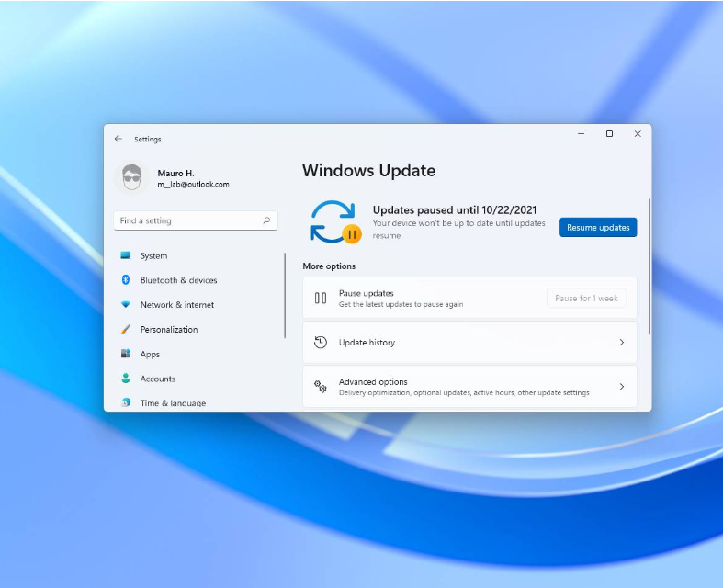Open the Advanced options row
The image size is (723, 588).
[x=469, y=387]
